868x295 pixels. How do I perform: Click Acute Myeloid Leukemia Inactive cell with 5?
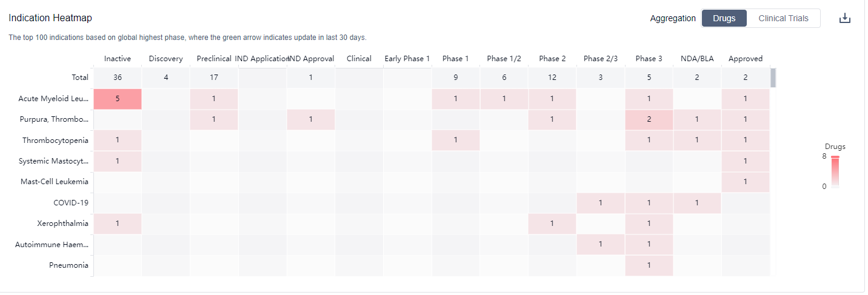click(118, 98)
